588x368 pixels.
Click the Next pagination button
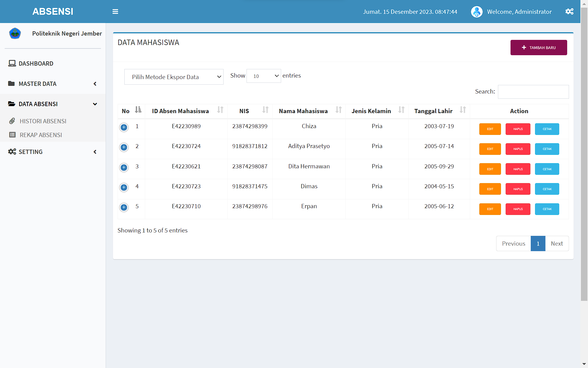[557, 243]
